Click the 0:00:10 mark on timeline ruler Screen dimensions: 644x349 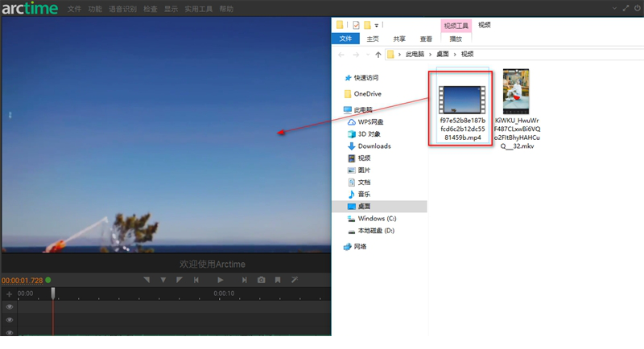[x=224, y=294]
